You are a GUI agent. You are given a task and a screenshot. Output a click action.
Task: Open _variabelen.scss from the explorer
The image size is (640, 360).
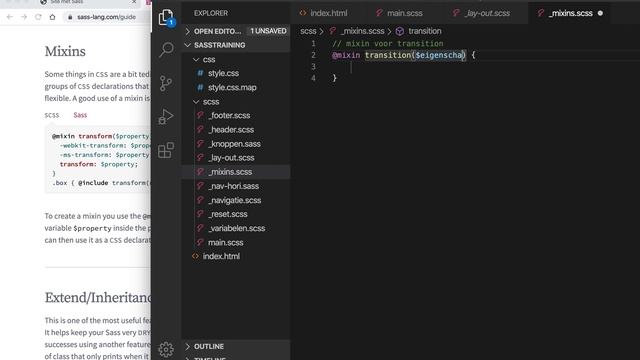click(x=237, y=228)
